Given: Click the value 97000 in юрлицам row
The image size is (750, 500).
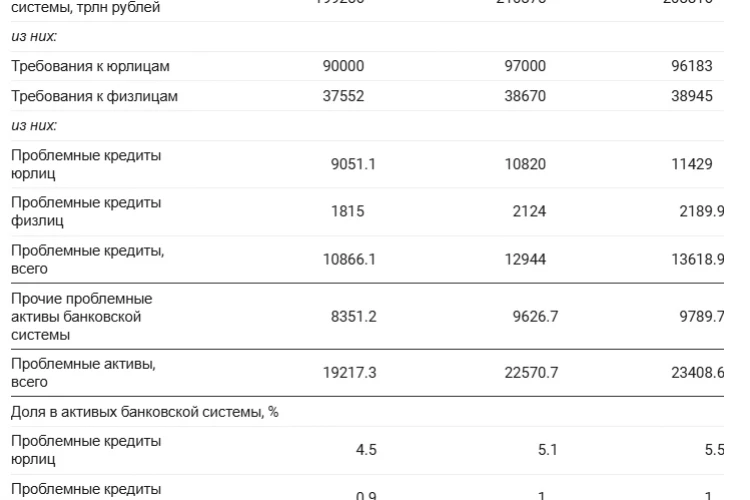Looking at the screenshot, I should 525,66.
